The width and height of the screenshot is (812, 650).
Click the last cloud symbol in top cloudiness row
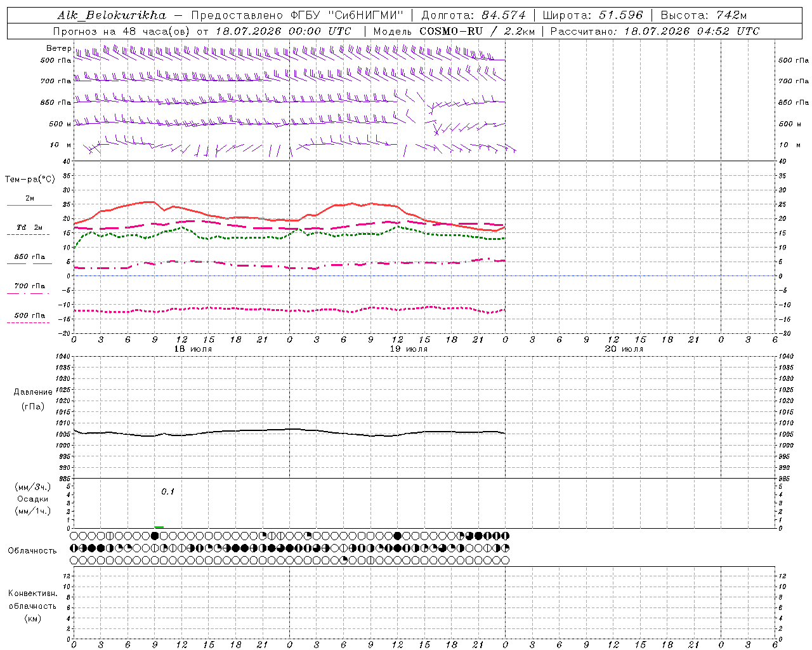tap(506, 536)
